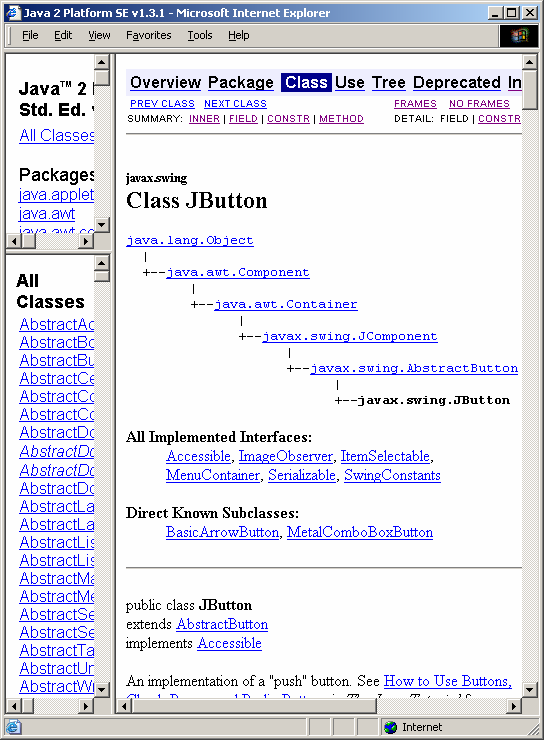
Task: Open the Tools menu
Action: point(200,35)
